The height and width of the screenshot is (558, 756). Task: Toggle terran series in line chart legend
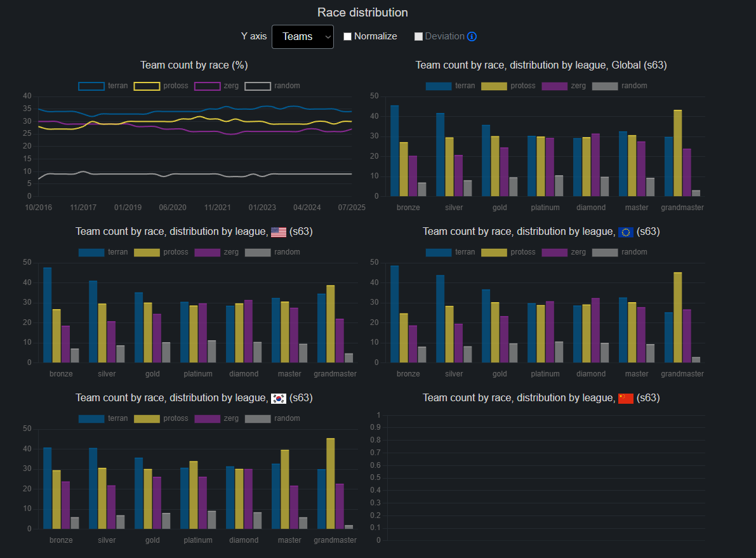pyautogui.click(x=103, y=86)
